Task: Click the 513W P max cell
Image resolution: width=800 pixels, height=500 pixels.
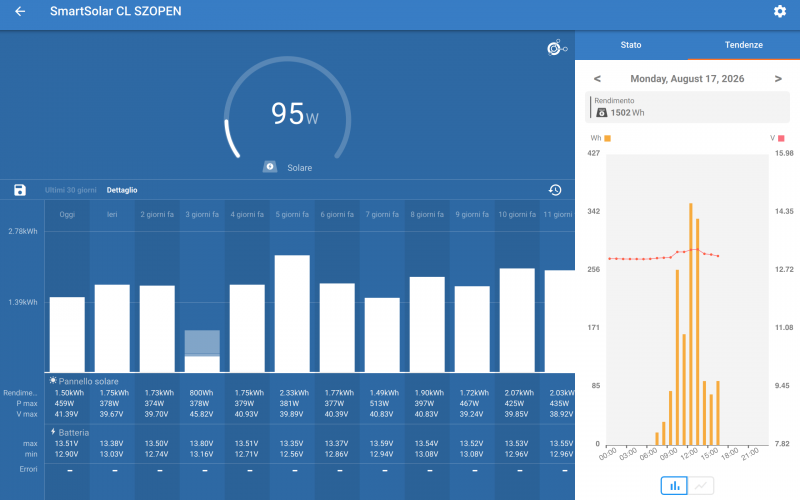Action: 379,404
